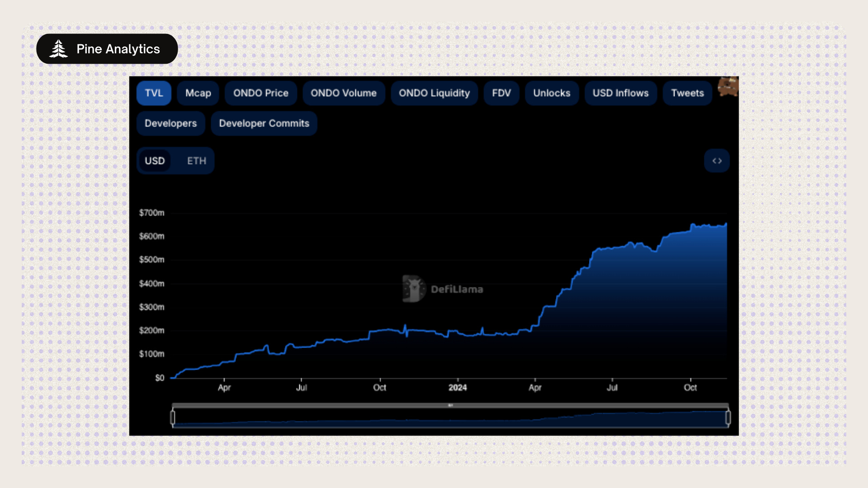The height and width of the screenshot is (488, 868).
Task: Toggle the Developers metric
Action: point(171,123)
